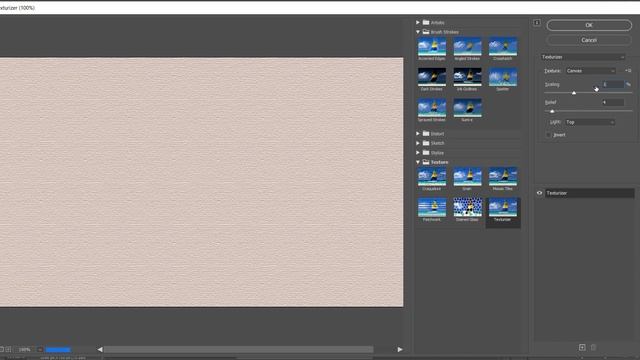Select the Stained Glass filter thumbnail
This screenshot has width=640, height=360.
click(467, 207)
